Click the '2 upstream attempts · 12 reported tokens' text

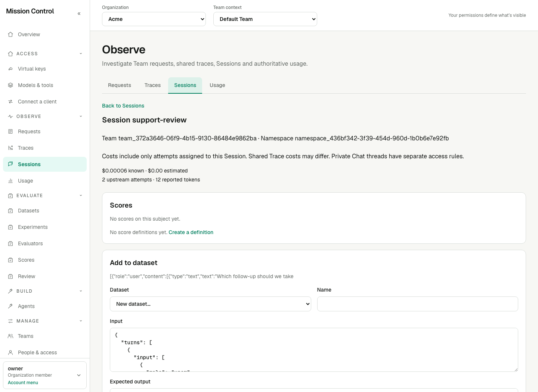(x=151, y=180)
